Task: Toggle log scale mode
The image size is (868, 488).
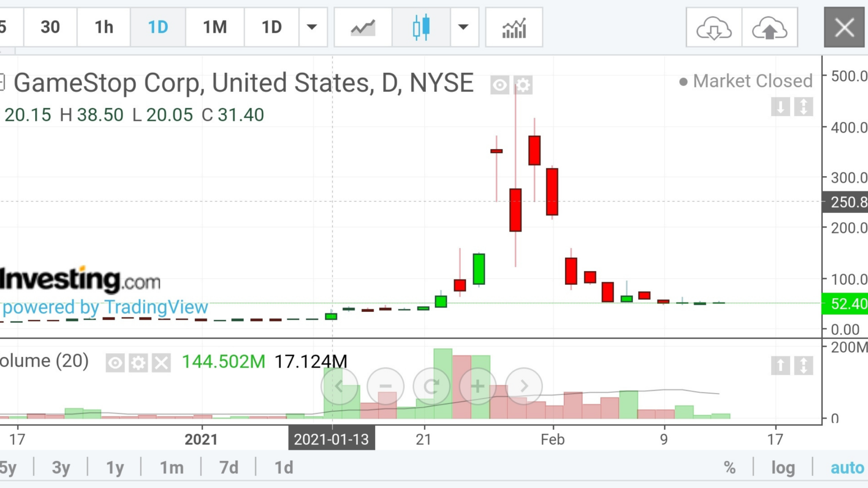Action: click(783, 468)
